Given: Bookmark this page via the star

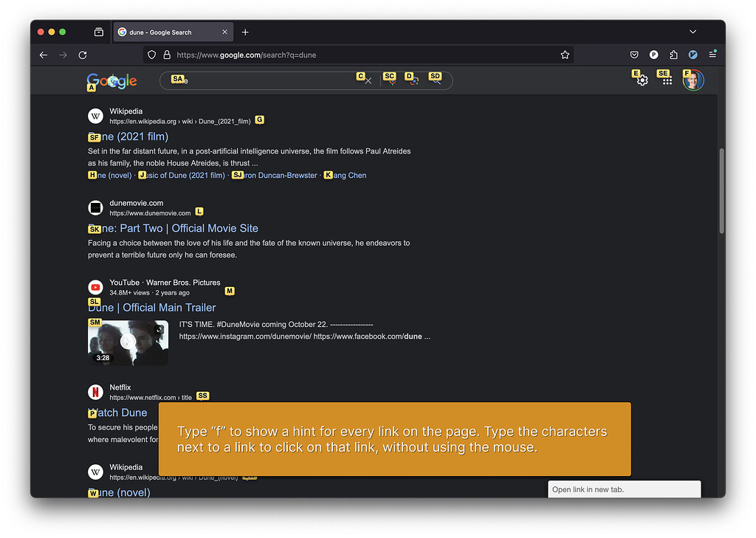Looking at the screenshot, I should (565, 55).
